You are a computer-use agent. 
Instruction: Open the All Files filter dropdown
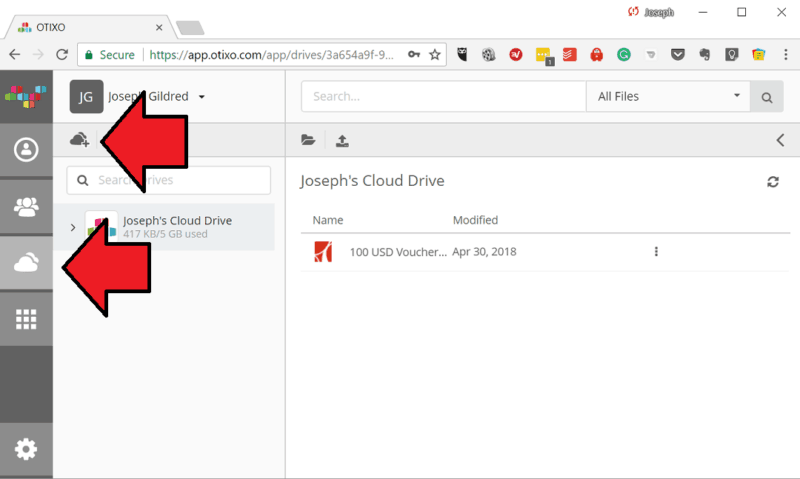(x=668, y=96)
